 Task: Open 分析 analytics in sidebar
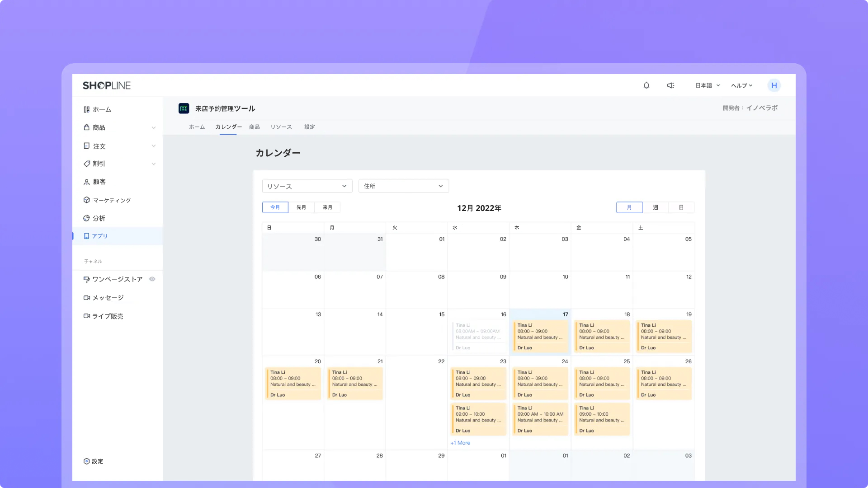pos(99,218)
